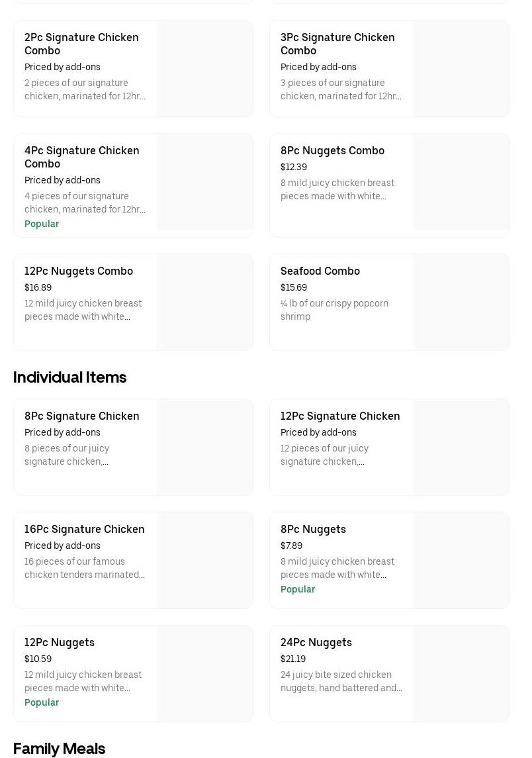Image resolution: width=532 pixels, height=758 pixels.
Task: Tap the 16Pc Signature Chicken image placeholder
Action: (204, 561)
